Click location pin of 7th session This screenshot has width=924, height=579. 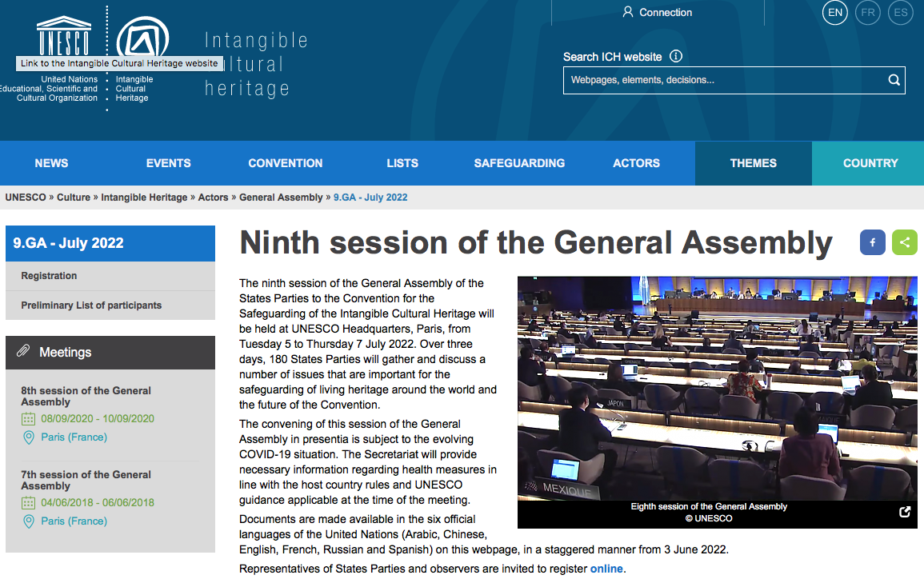28,522
